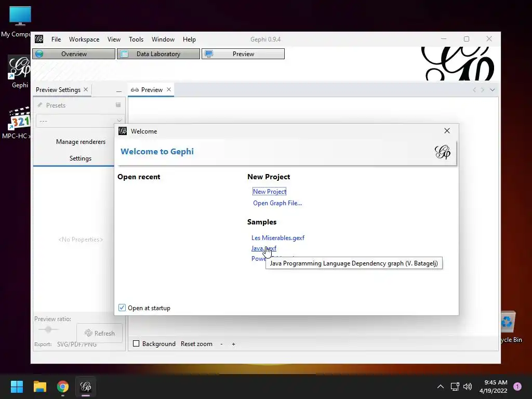Open the Java.gexf sample graph
The height and width of the screenshot is (399, 532).
click(263, 248)
